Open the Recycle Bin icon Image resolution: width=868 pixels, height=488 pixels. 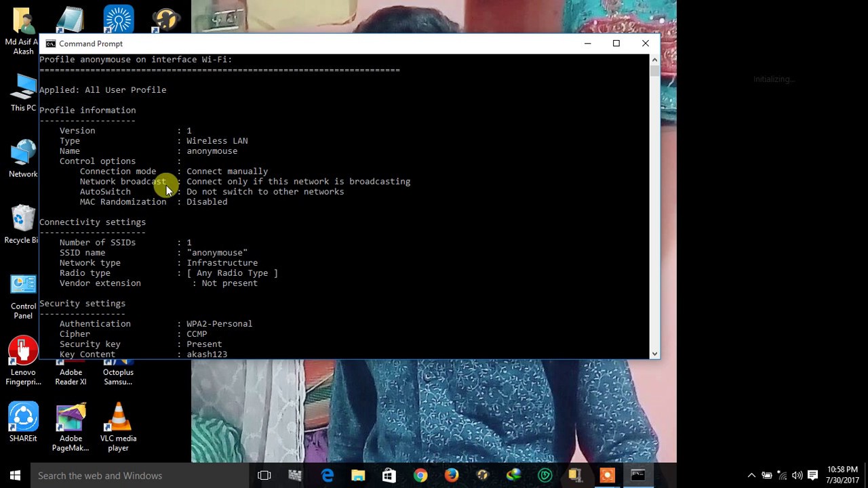(23, 225)
